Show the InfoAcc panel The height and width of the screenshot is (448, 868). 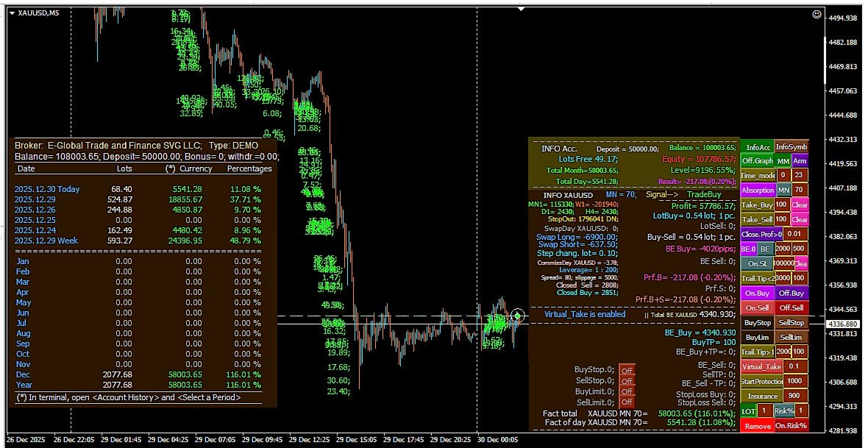point(757,147)
